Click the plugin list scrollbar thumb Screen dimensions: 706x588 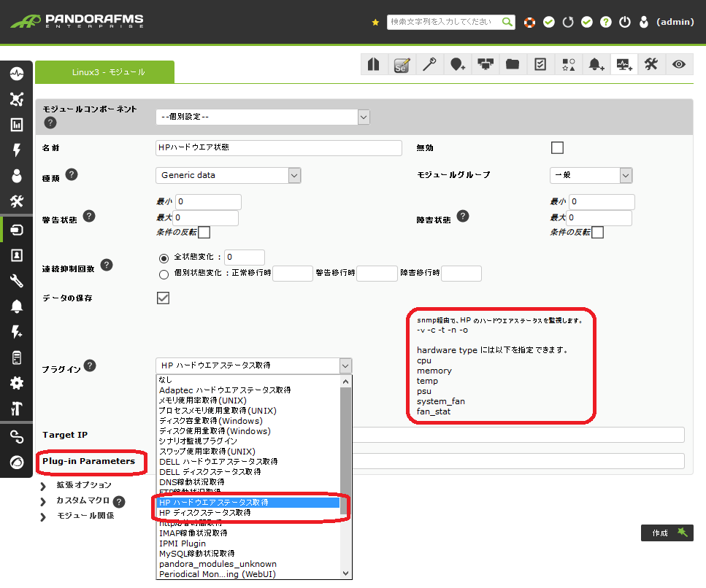pos(346,452)
